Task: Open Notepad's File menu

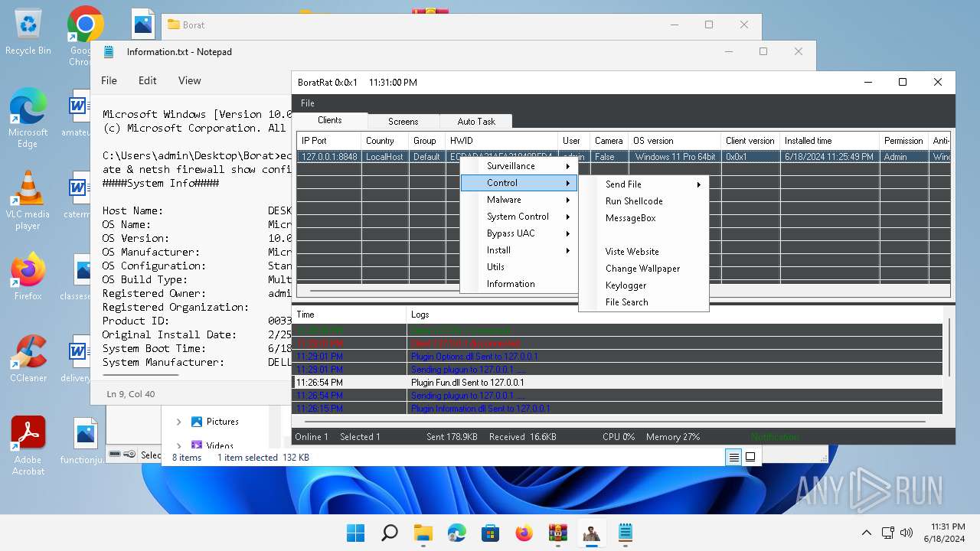Action: [109, 80]
